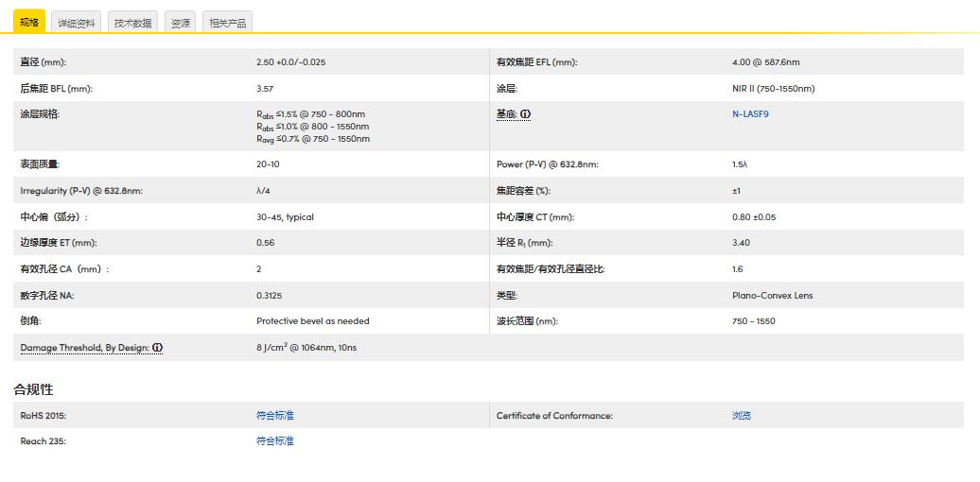
Task: Select the clear aperture value 2
Action: (x=259, y=269)
